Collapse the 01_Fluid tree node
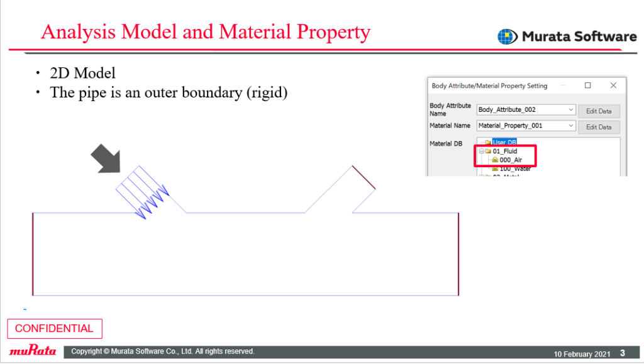The image size is (644, 364). tap(481, 151)
